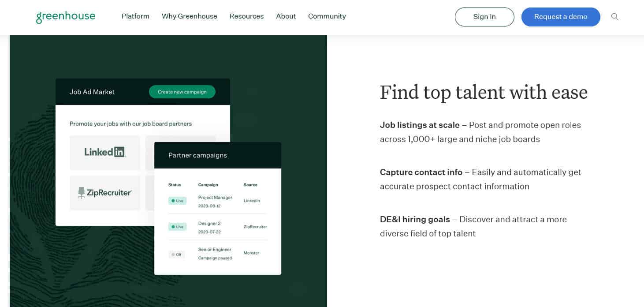Expand the Resources menu

point(246,16)
